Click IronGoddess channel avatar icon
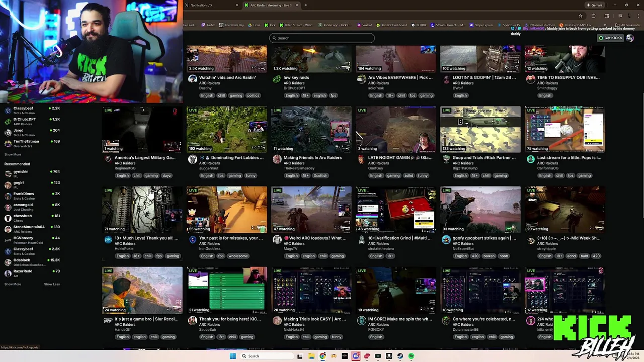The width and height of the screenshot is (644, 362). tap(193, 240)
